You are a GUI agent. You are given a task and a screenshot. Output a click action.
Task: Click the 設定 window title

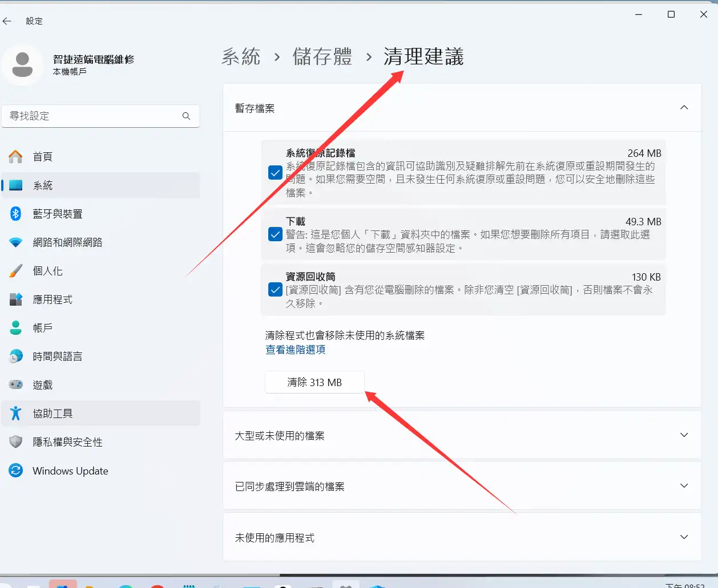(x=34, y=21)
